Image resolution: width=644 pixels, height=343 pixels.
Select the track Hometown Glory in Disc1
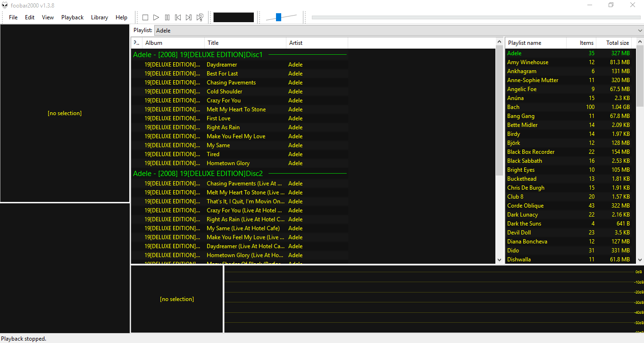click(x=240, y=163)
